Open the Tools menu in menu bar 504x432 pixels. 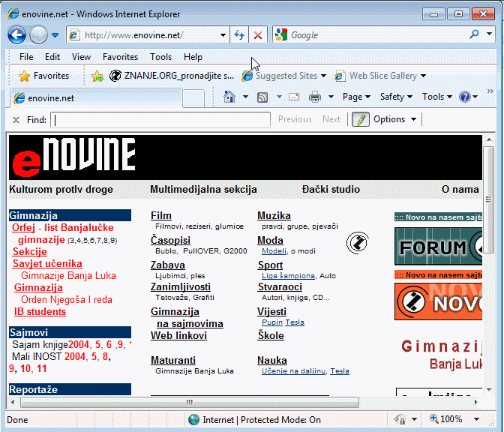[x=160, y=57]
